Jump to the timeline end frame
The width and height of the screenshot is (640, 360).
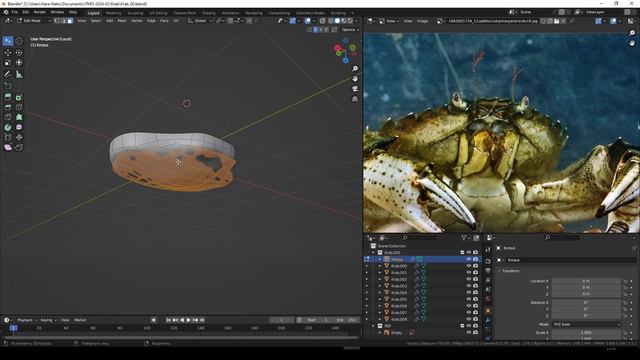click(x=202, y=320)
